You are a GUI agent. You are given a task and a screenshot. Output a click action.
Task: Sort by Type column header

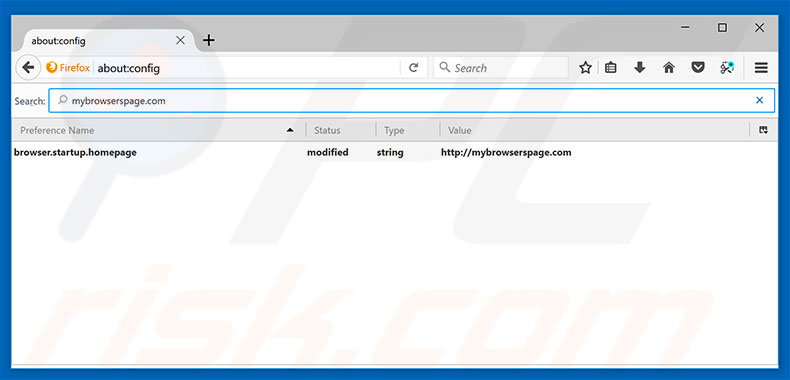tap(408, 131)
